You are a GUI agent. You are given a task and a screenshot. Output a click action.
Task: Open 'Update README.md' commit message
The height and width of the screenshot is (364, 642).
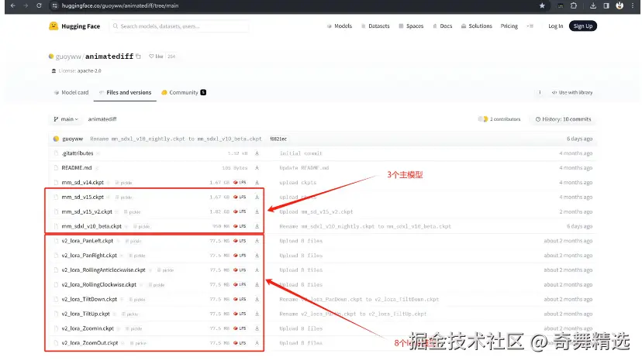pos(304,168)
